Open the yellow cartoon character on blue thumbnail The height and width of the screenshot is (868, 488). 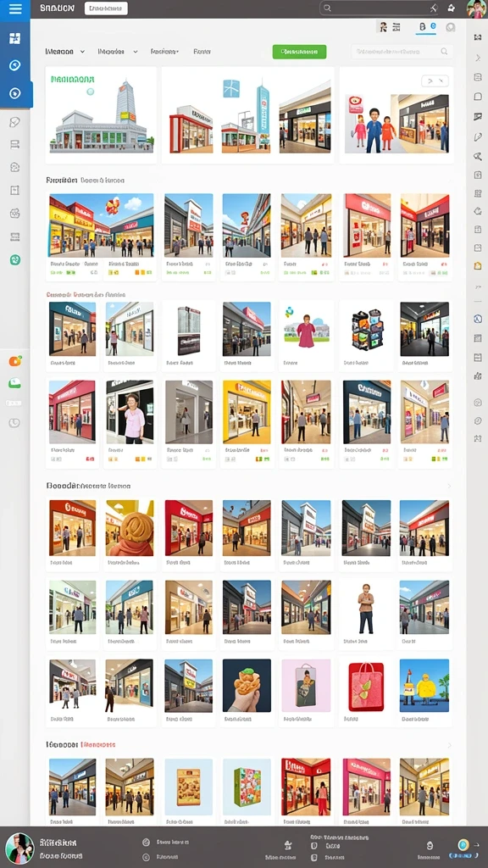[x=424, y=685]
